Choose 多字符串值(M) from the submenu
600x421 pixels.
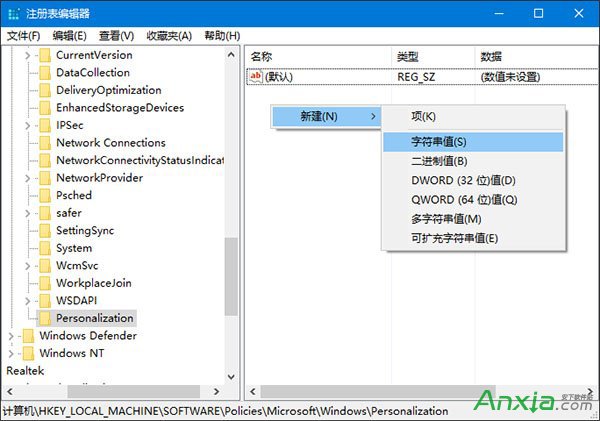pyautogui.click(x=473, y=219)
